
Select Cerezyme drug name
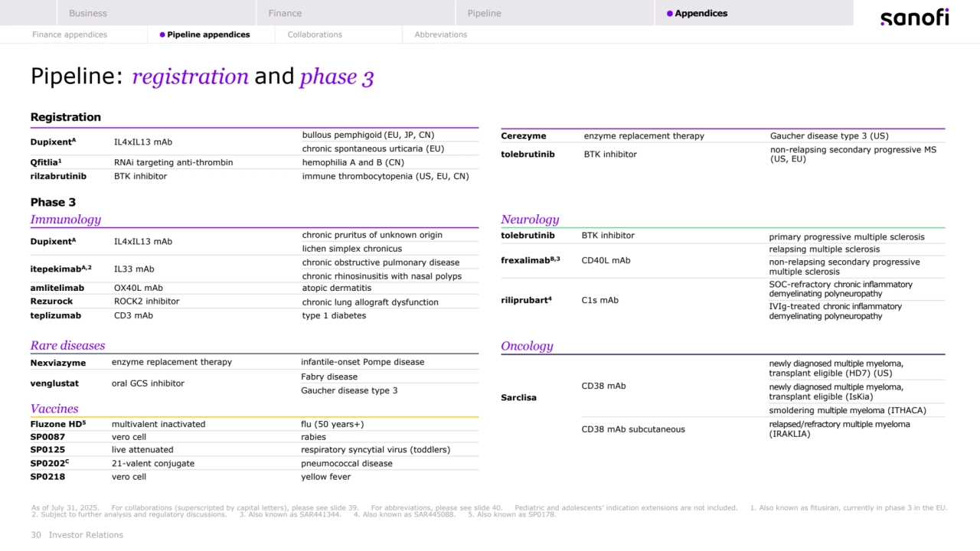point(524,135)
